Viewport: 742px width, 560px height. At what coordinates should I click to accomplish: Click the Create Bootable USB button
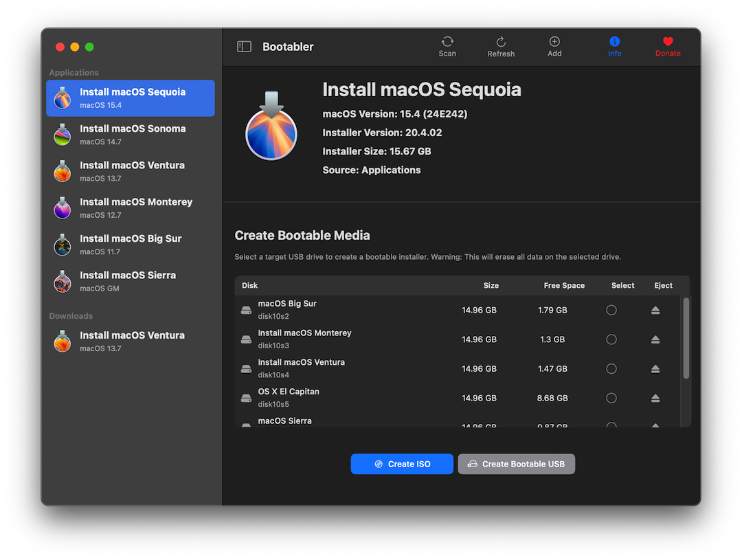516,464
